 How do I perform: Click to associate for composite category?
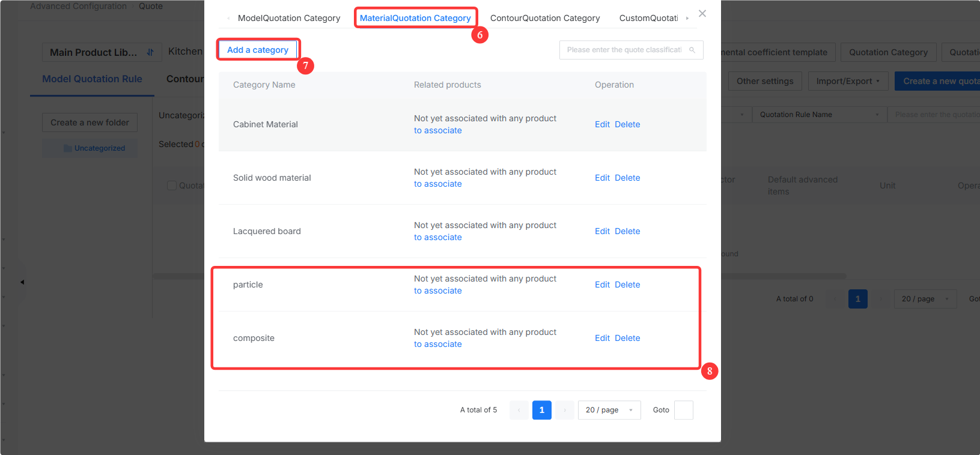tap(438, 344)
